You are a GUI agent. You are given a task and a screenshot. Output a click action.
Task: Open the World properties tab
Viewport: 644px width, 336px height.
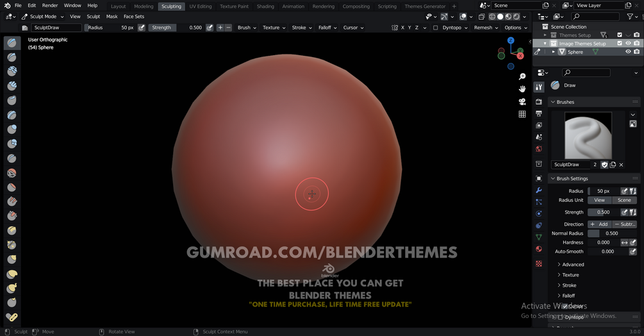[539, 149]
